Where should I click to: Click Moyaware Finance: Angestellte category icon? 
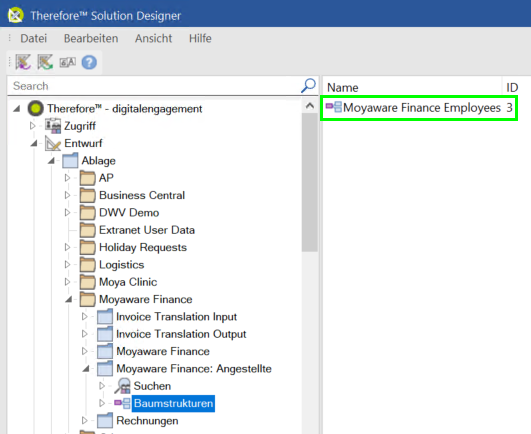pos(105,368)
